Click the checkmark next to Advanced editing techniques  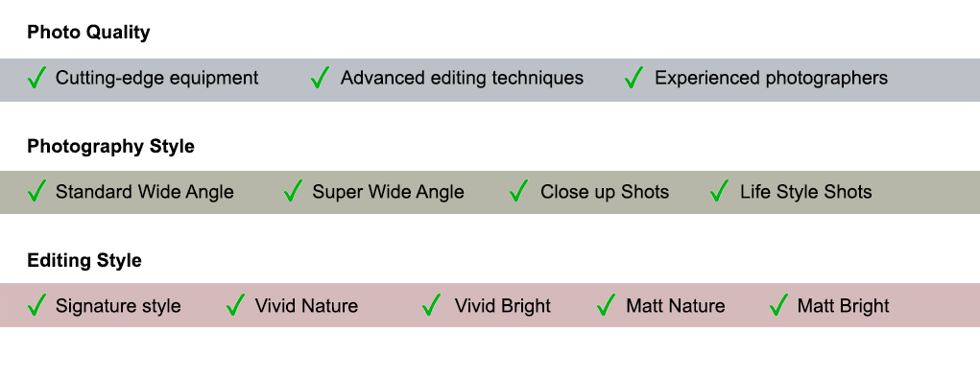coord(320,78)
